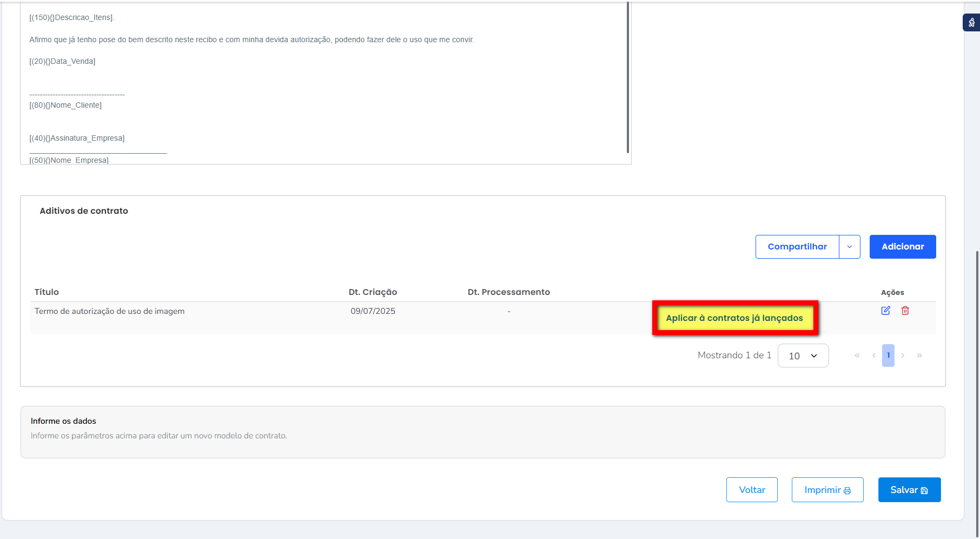This screenshot has width=980, height=539.
Task: Go to next page of aditivos
Action: pos(903,356)
